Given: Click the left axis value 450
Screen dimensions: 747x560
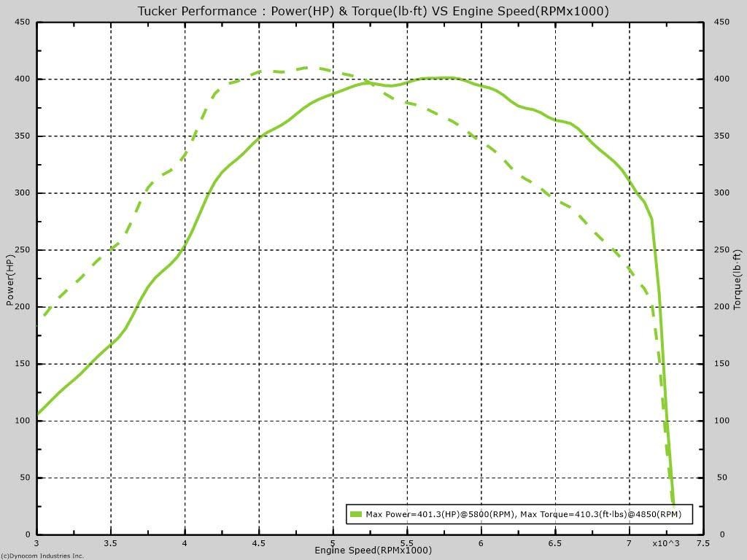Looking at the screenshot, I should 22,22.
